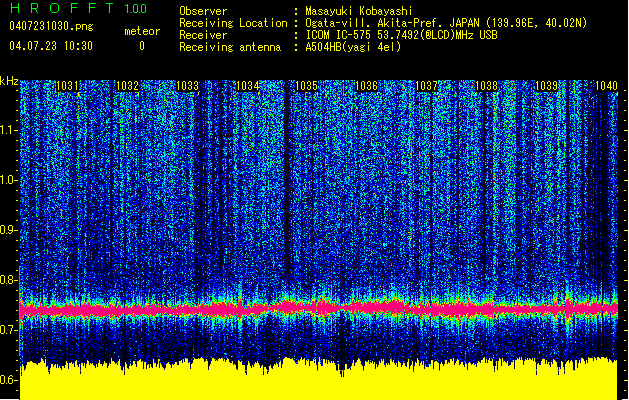
Task: Select the 0.9 frequency axis label
Action: (9, 230)
